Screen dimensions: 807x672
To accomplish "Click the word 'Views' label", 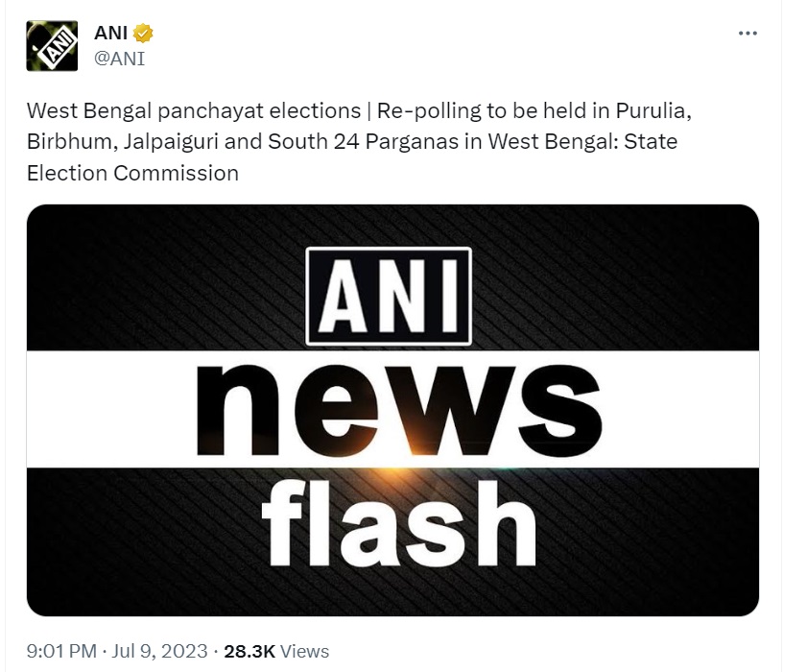I will click(305, 651).
